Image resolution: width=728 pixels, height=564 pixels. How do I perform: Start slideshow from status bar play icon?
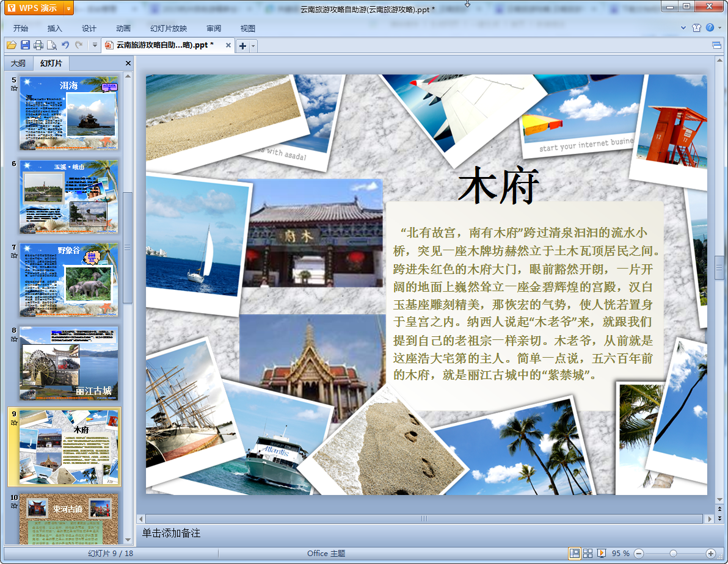click(601, 554)
